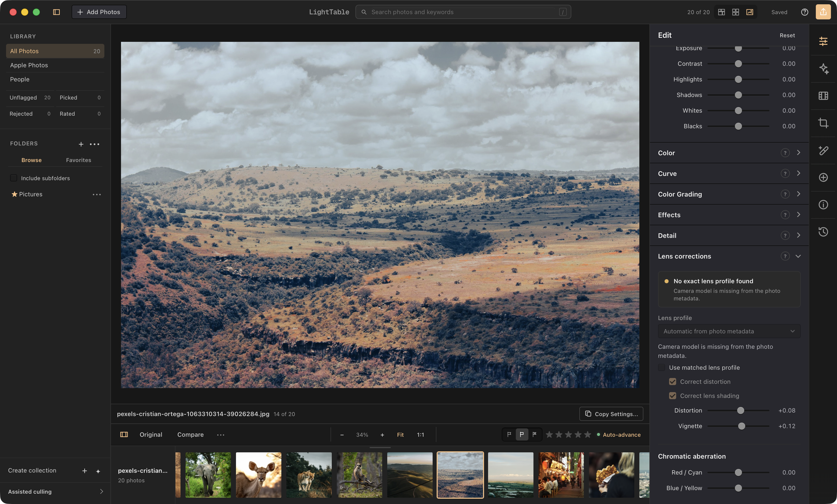The width and height of the screenshot is (837, 504).
Task: Switch to the Favorites tab
Action: pos(78,160)
